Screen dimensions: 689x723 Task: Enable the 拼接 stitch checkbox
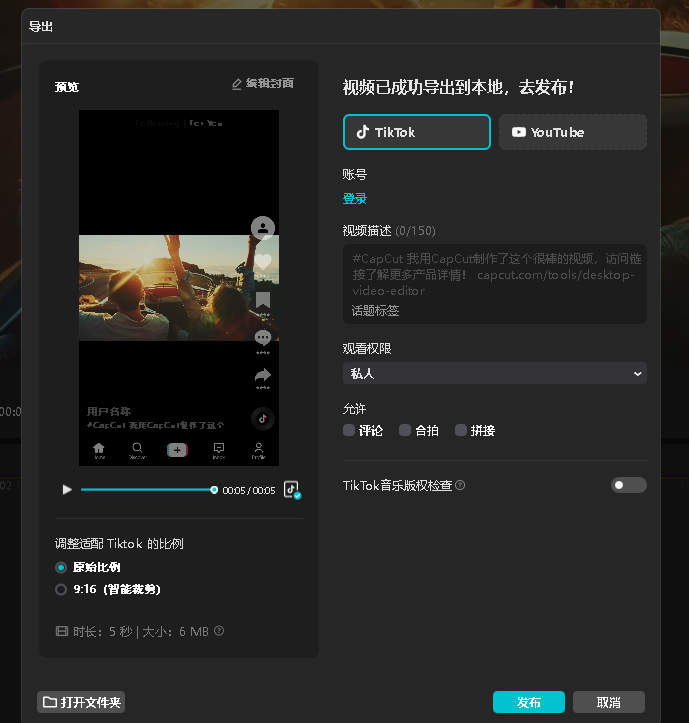pyautogui.click(x=461, y=430)
